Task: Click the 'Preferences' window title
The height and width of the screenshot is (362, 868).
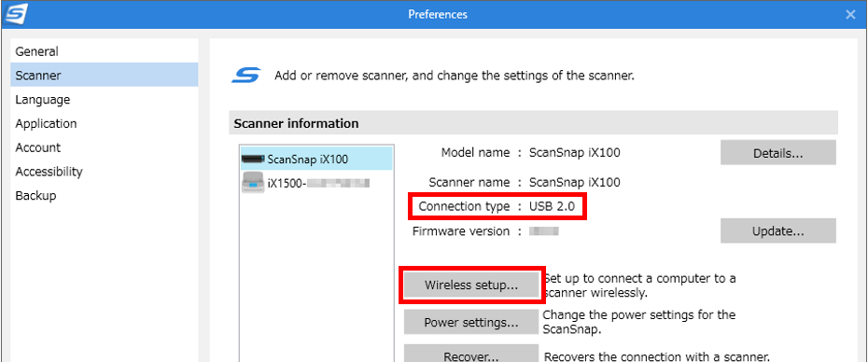Action: click(438, 14)
